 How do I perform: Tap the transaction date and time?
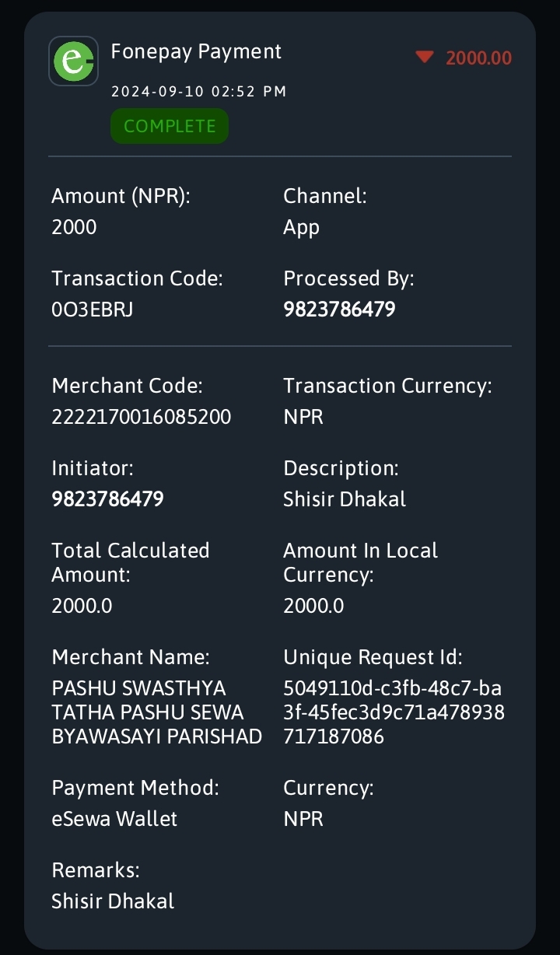point(199,92)
